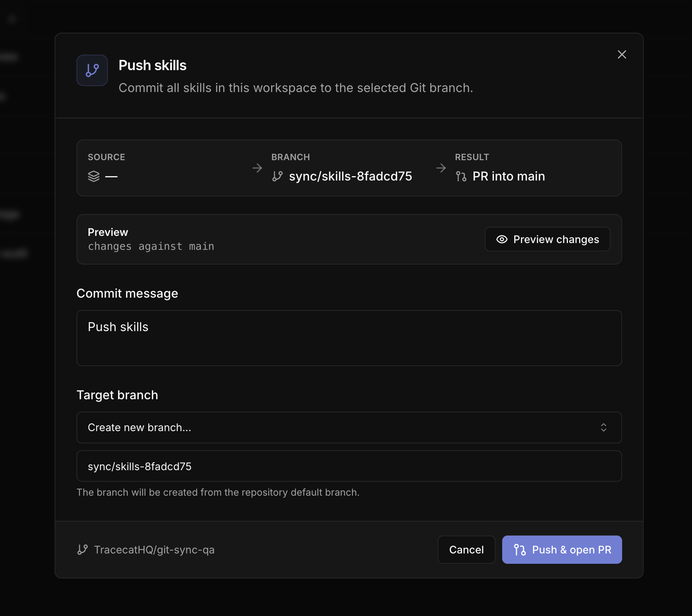Click the layers icon under SOURCE
This screenshot has height=616, width=692.
[94, 176]
